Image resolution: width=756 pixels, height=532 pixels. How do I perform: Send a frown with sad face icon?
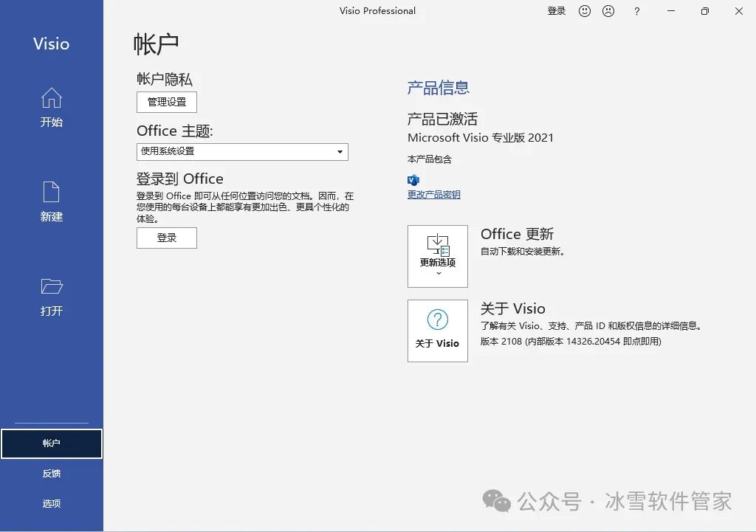tap(608, 11)
